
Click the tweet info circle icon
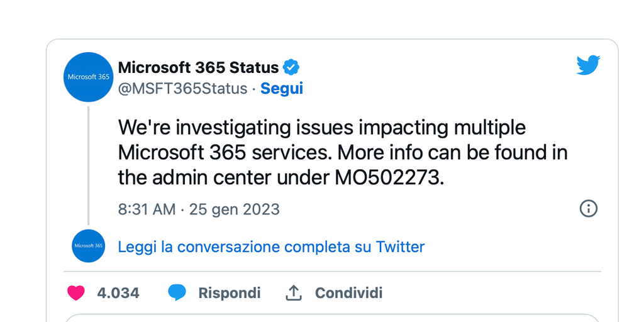[588, 209]
